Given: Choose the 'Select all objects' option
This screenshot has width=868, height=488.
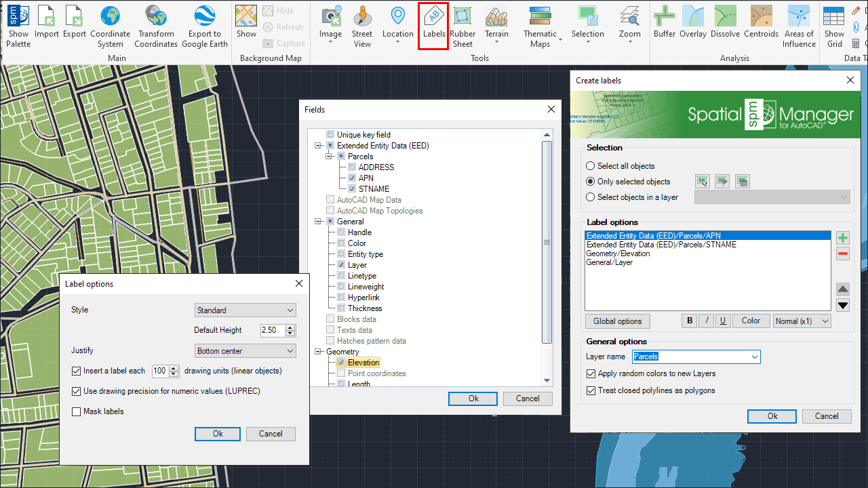Looking at the screenshot, I should [x=591, y=166].
